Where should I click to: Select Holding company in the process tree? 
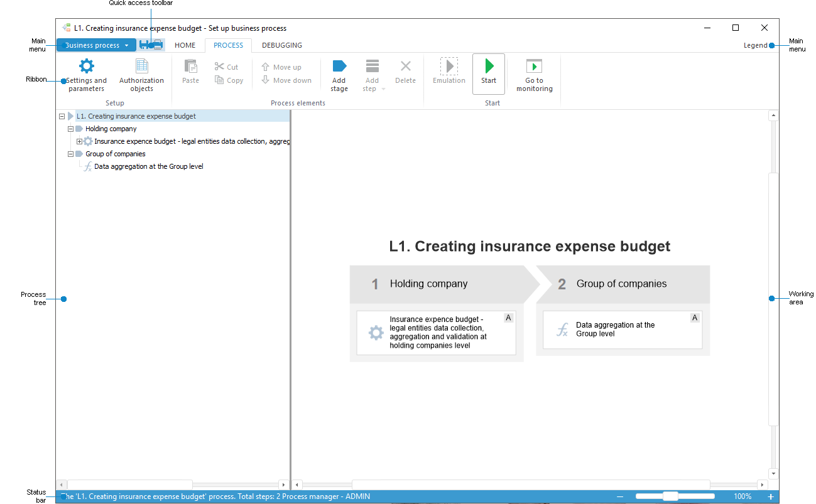(111, 129)
